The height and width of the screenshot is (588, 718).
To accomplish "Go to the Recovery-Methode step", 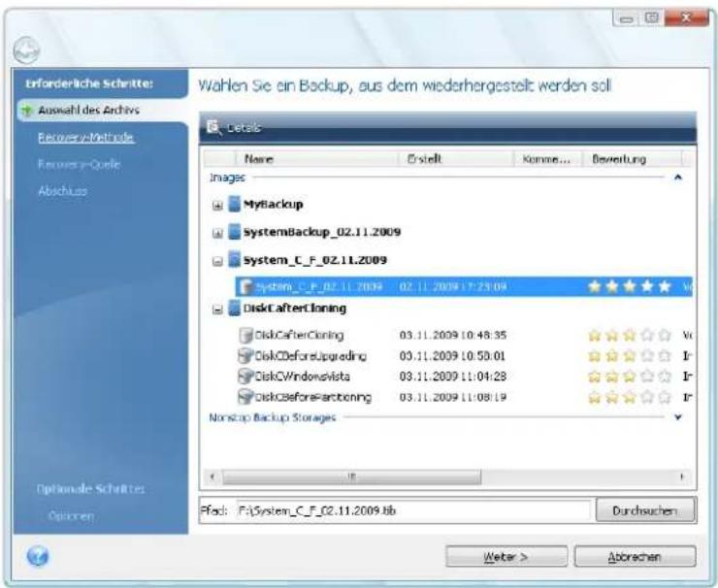I will (x=86, y=138).
